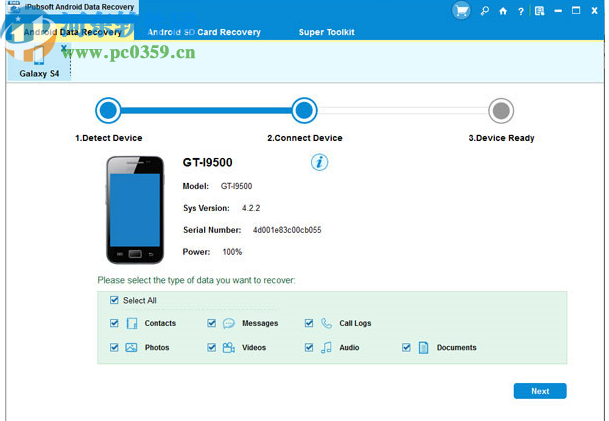Click the GT-I9500 heading
609x421 pixels.
point(207,162)
